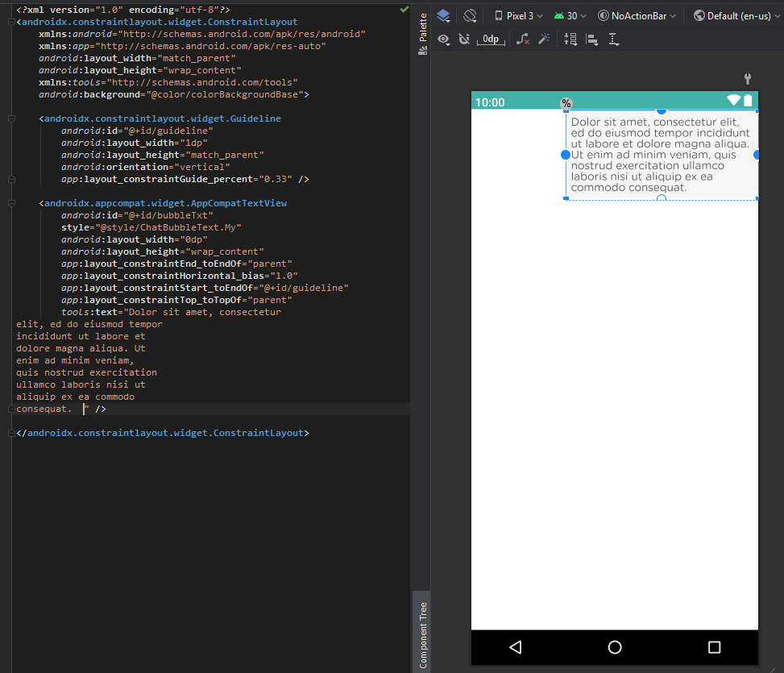This screenshot has height=673, width=784.
Task: Open the orientation for preview rotate icon
Action: point(470,16)
